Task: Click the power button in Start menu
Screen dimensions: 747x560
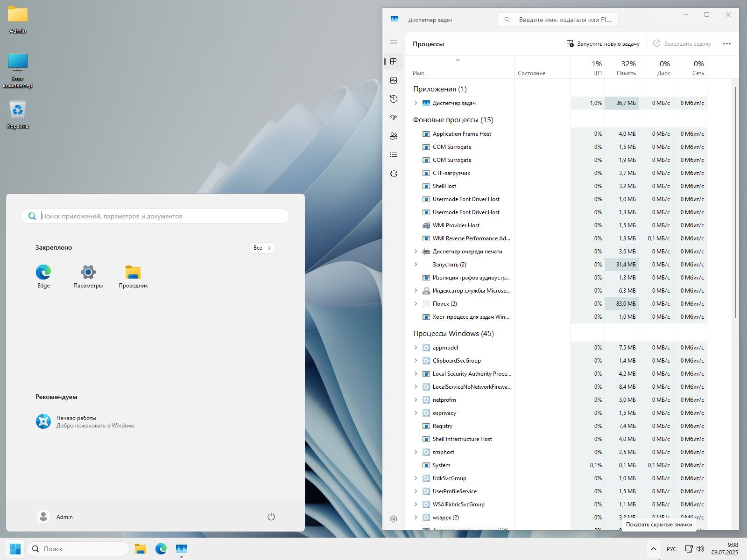Action: pos(271,517)
